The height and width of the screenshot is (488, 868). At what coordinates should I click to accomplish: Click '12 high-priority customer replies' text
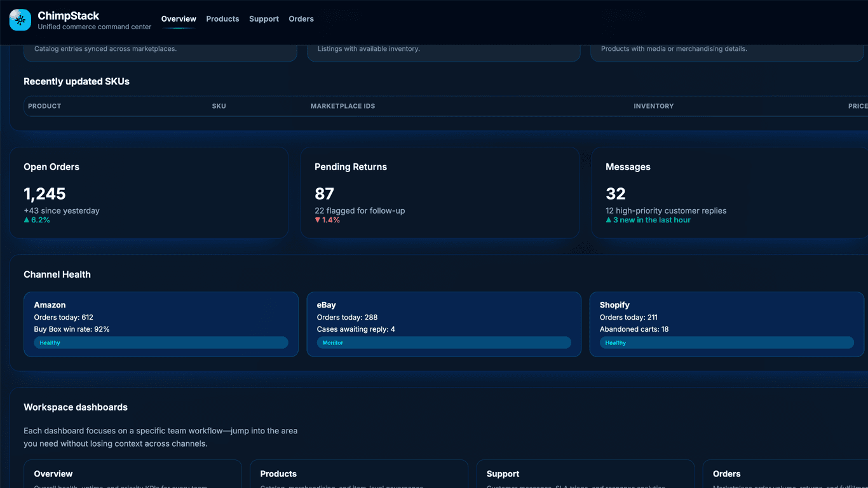coord(666,210)
